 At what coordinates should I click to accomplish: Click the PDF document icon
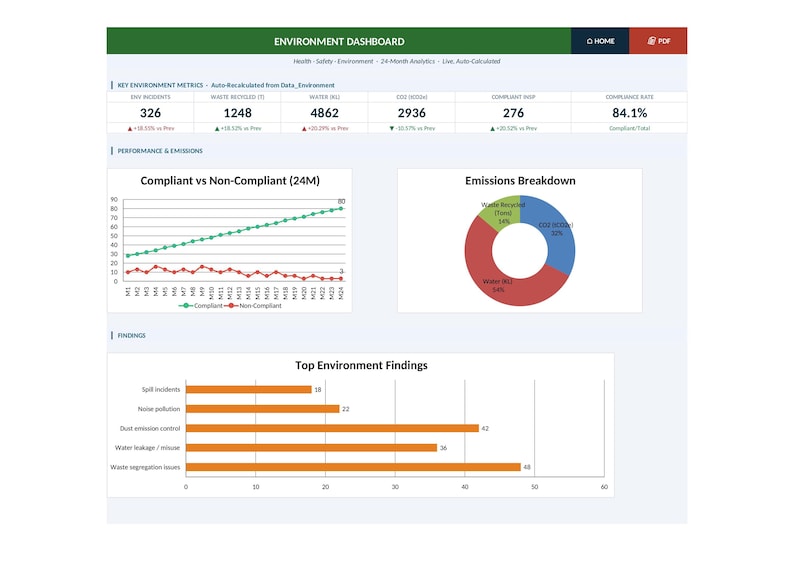pos(652,41)
